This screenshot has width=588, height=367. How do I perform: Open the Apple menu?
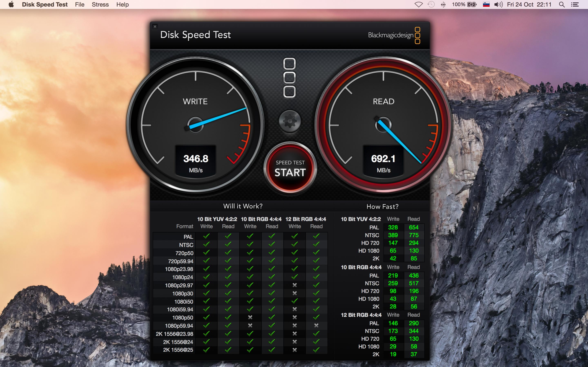click(x=11, y=4)
